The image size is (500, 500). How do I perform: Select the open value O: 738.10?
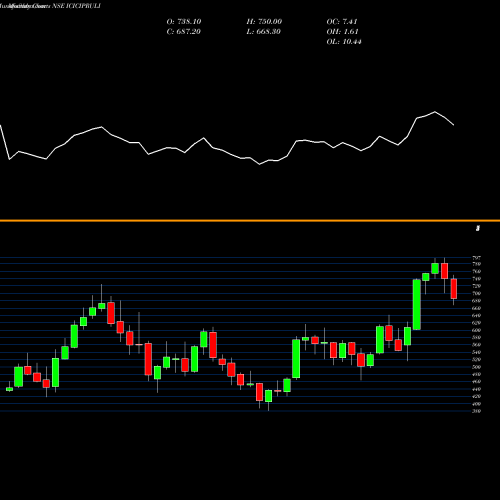pyautogui.click(x=184, y=22)
